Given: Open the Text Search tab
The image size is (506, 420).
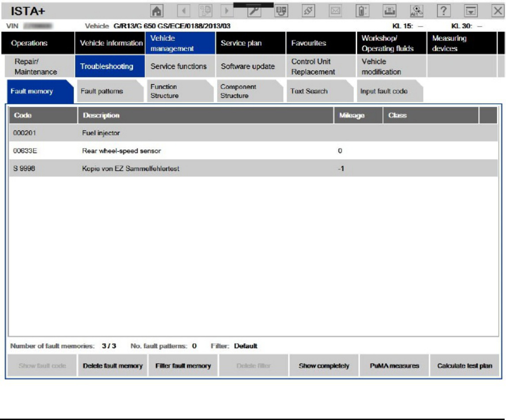Looking at the screenshot, I should 320,91.
